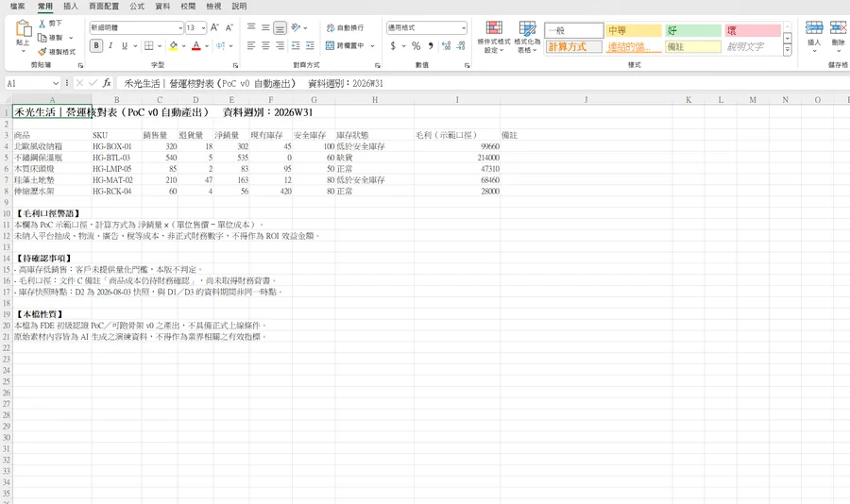The height and width of the screenshot is (504, 850).
Task: Decrease indent in Alignment group
Action: click(296, 46)
